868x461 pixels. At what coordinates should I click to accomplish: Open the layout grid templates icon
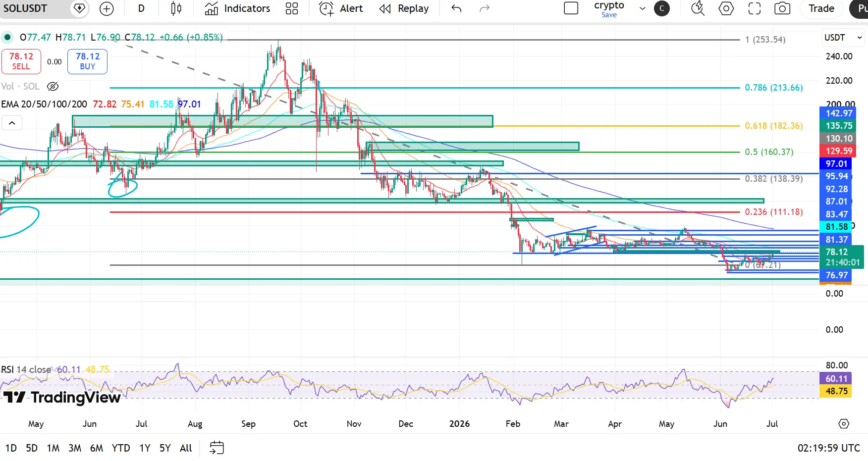[x=292, y=8]
